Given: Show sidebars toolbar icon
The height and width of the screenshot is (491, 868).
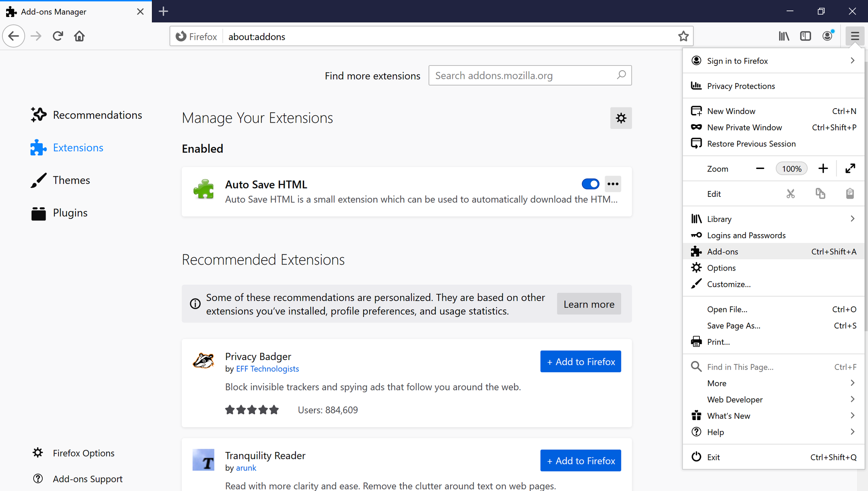Looking at the screenshot, I should pos(805,36).
